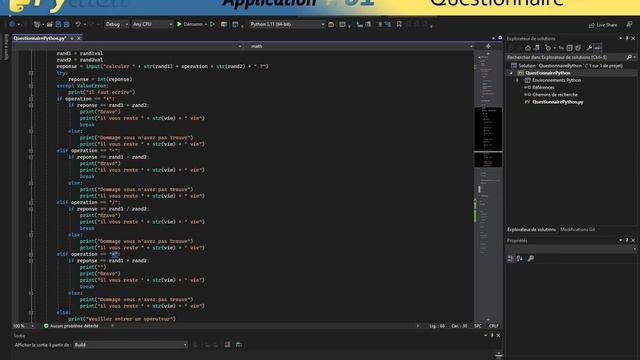Click the editor split window plus icon
The width and height of the screenshot is (640, 360).
[x=488, y=46]
